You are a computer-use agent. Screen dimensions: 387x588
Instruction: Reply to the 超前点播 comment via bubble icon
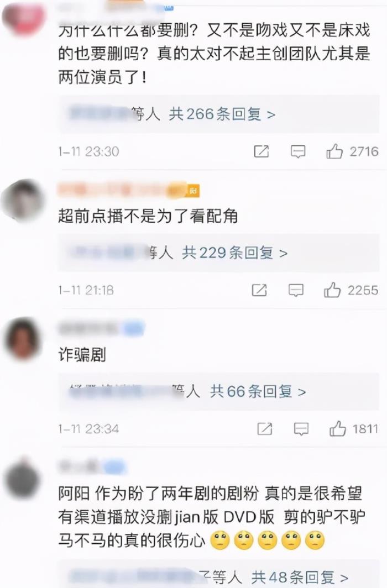(x=296, y=291)
